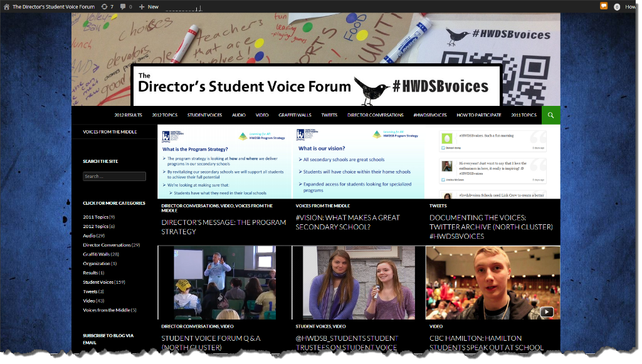Open Director's Message: The Program Strategy post
Screen dimensions: 642x364
(x=223, y=227)
